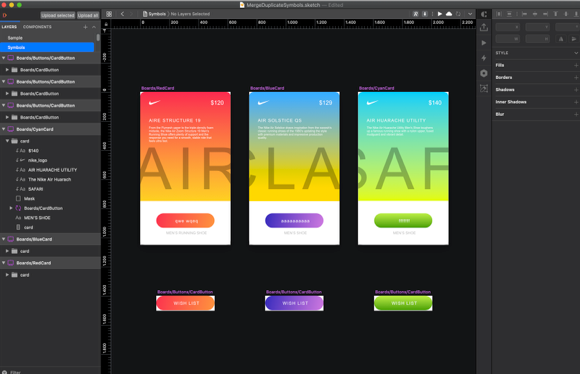
Task: Add a new page with the plus icon
Action: click(85, 27)
